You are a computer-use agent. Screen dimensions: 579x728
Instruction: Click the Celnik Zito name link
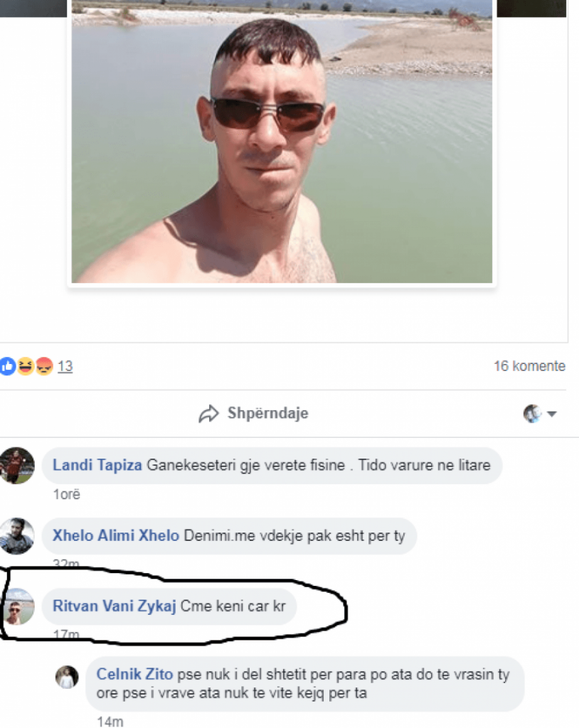click(134, 674)
